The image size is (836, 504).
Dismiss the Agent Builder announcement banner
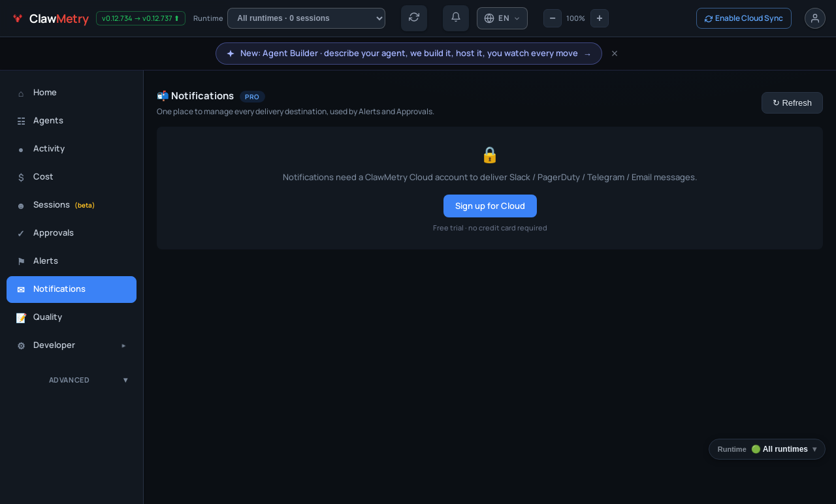[x=615, y=54]
